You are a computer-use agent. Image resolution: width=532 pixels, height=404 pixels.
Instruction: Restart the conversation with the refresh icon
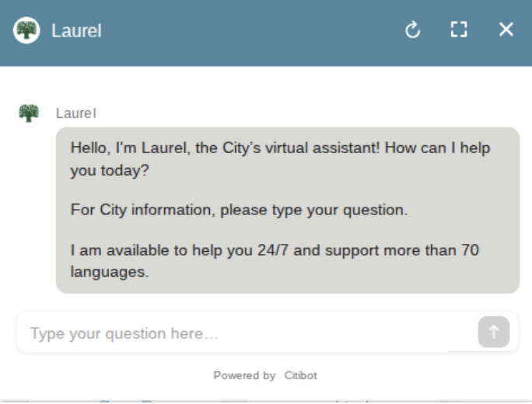(412, 30)
